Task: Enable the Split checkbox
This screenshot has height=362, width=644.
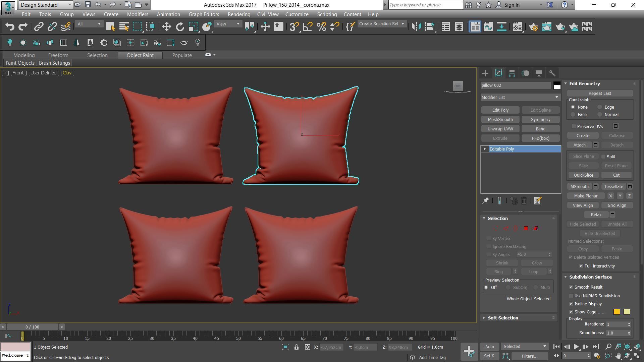Action: pyautogui.click(x=603, y=157)
